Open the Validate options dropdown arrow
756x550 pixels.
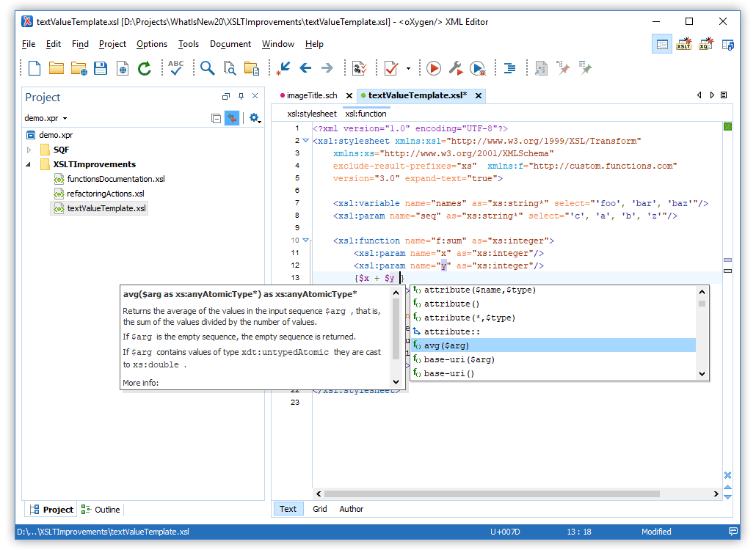coord(408,68)
